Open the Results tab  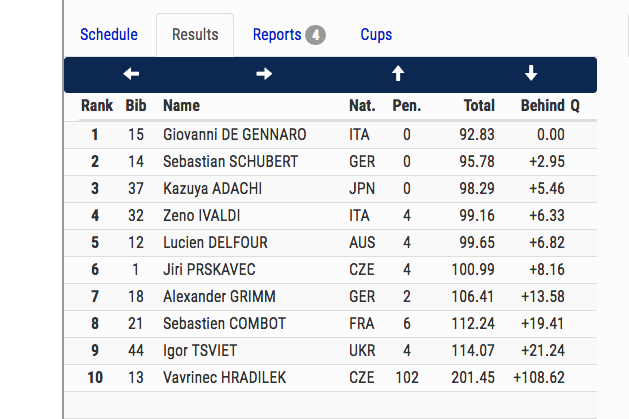click(195, 35)
